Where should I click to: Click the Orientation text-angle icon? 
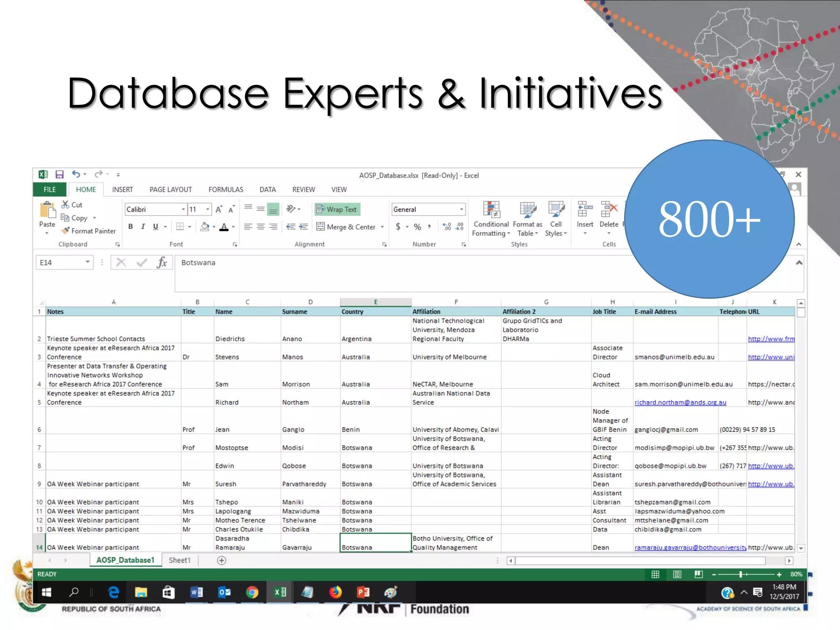point(291,209)
